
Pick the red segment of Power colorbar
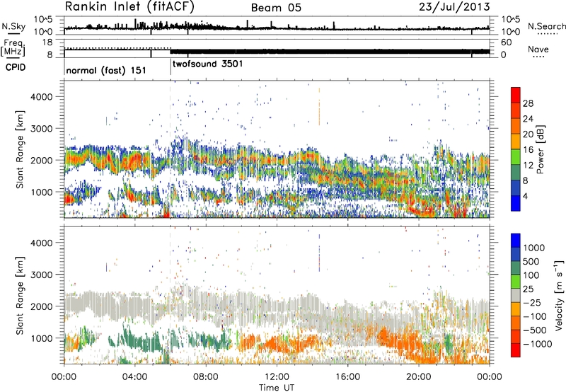pyautogui.click(x=516, y=95)
